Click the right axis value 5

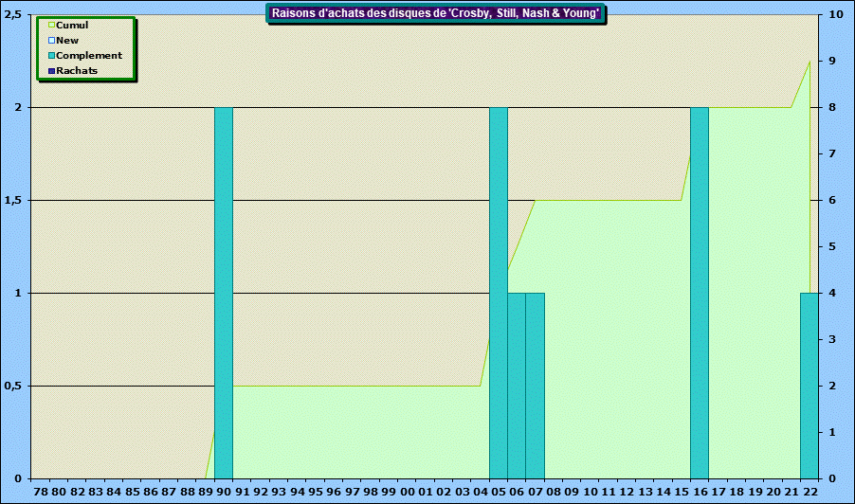coord(832,247)
